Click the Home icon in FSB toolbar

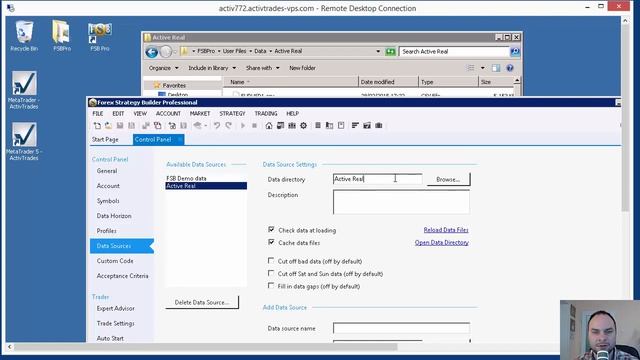coord(269,126)
